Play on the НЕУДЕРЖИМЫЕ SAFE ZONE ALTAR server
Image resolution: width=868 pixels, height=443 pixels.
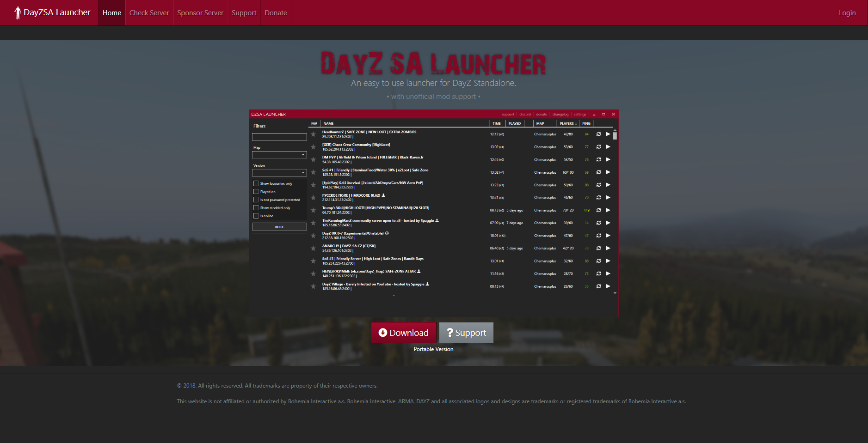click(608, 274)
